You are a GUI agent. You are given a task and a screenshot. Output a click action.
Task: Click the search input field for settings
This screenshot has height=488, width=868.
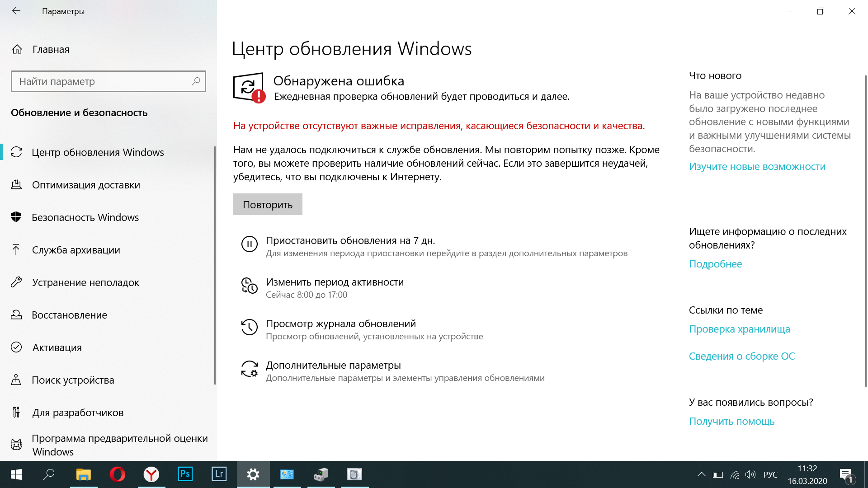pyautogui.click(x=108, y=81)
